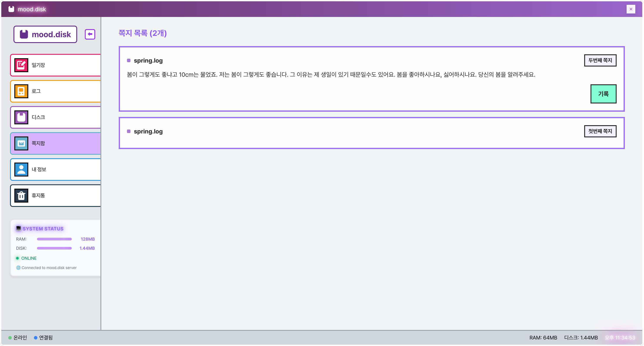Select the 쪽지함 envelope icon
The width and height of the screenshot is (644, 346).
point(21,143)
